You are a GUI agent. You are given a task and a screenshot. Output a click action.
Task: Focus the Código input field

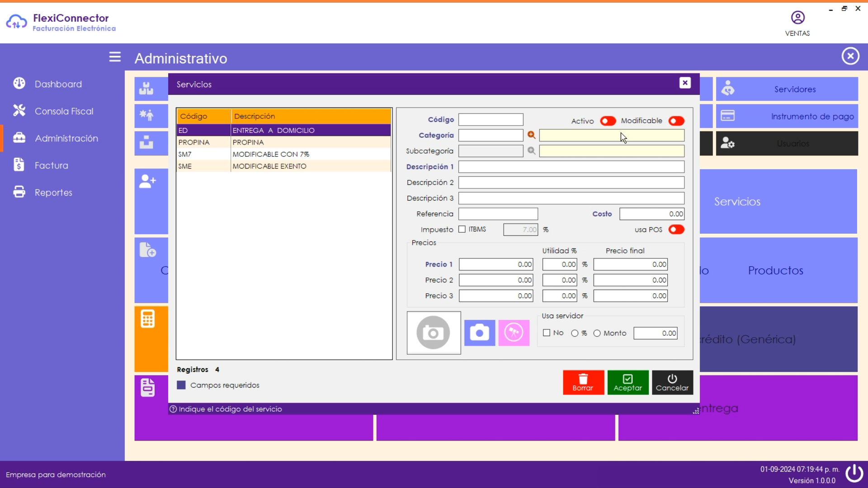coord(491,120)
